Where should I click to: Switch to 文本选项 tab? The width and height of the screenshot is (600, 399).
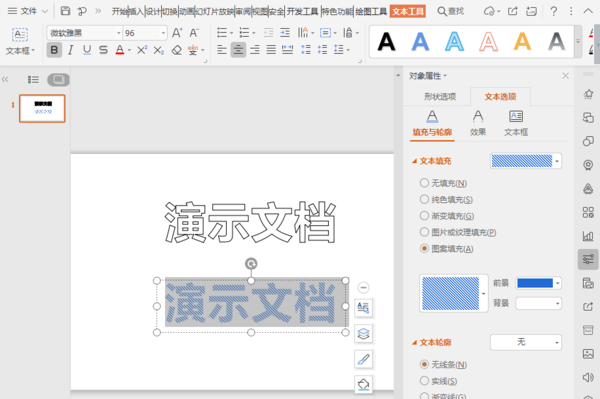tap(500, 97)
